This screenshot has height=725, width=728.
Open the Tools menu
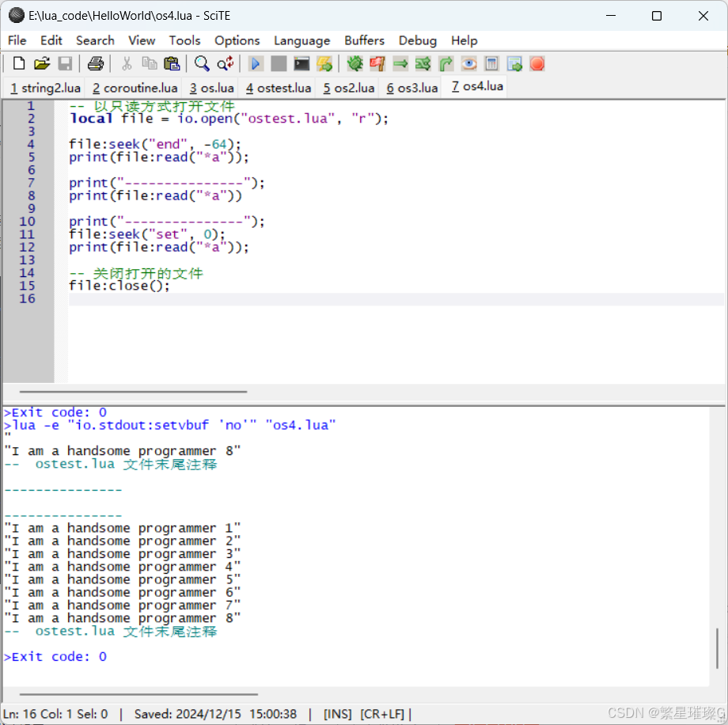pyautogui.click(x=184, y=40)
